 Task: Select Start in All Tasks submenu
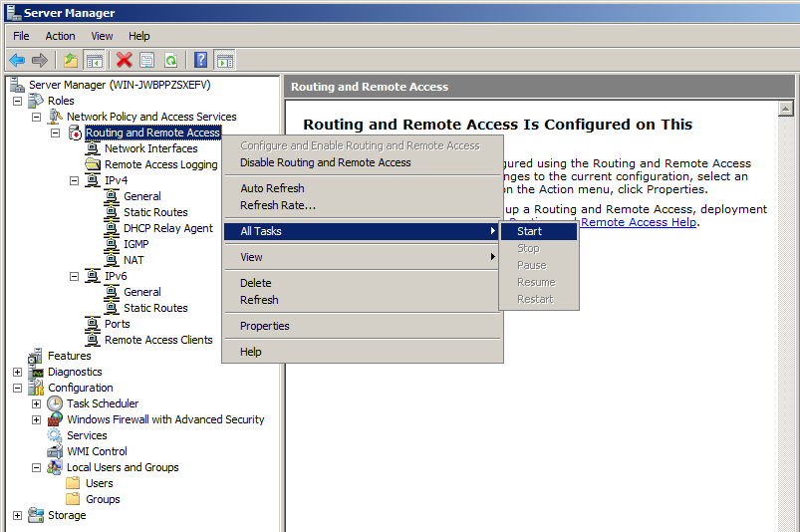coord(539,231)
